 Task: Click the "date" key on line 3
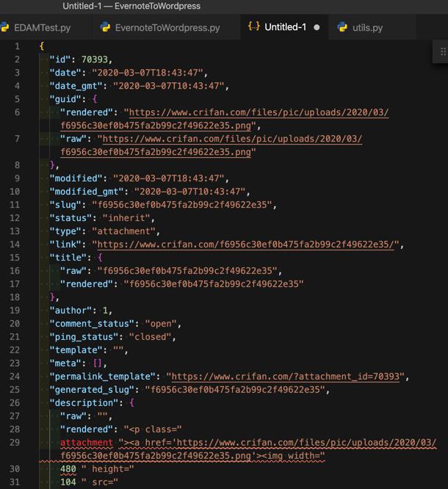68,73
